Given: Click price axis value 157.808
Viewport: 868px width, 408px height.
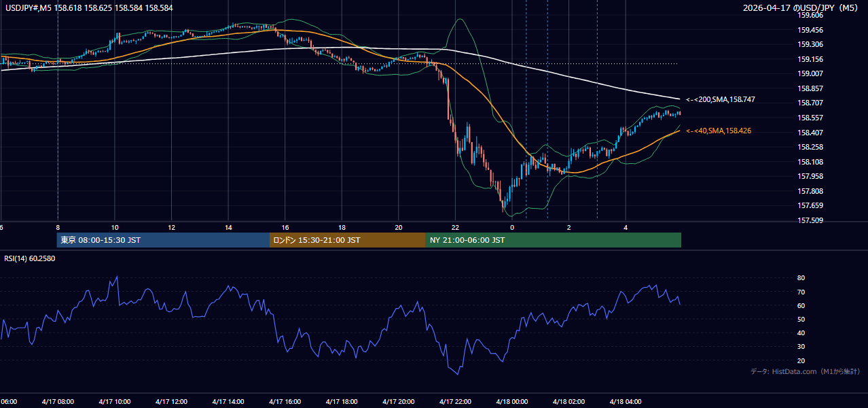Looking at the screenshot, I should pos(810,191).
